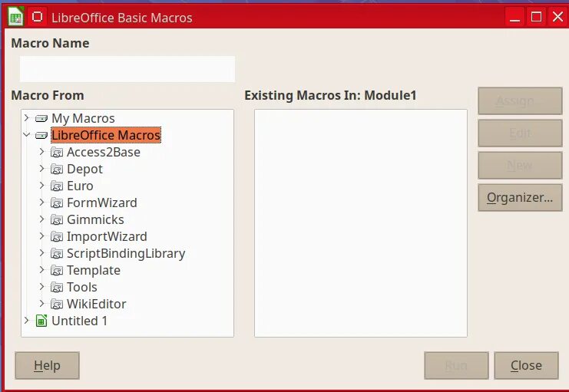
Task: Select the FormWizard label
Action: coord(102,203)
